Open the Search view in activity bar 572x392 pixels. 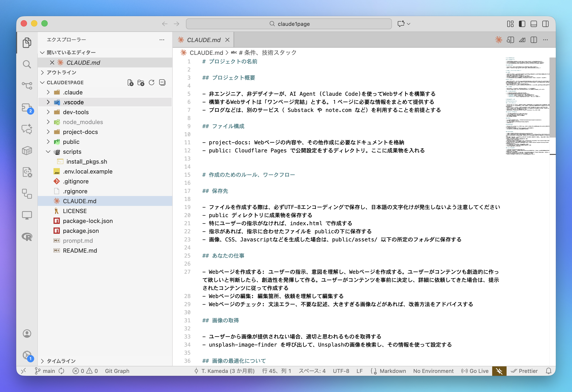[x=27, y=65]
